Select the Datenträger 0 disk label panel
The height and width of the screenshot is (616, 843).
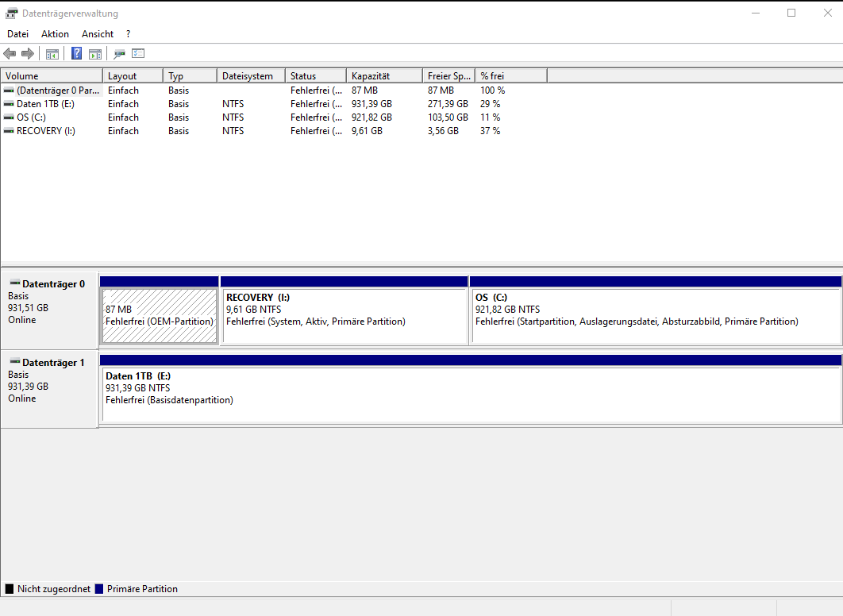pyautogui.click(x=49, y=310)
